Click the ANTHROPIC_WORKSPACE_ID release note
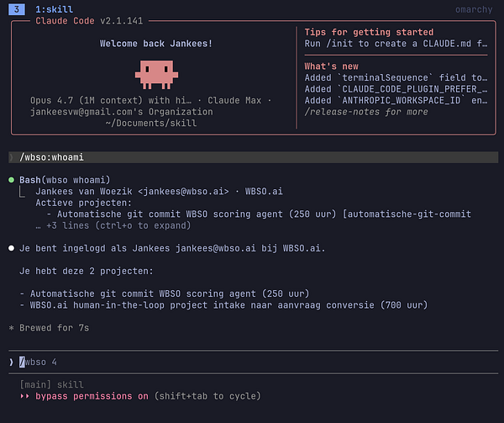This screenshot has height=423, width=504. click(396, 100)
